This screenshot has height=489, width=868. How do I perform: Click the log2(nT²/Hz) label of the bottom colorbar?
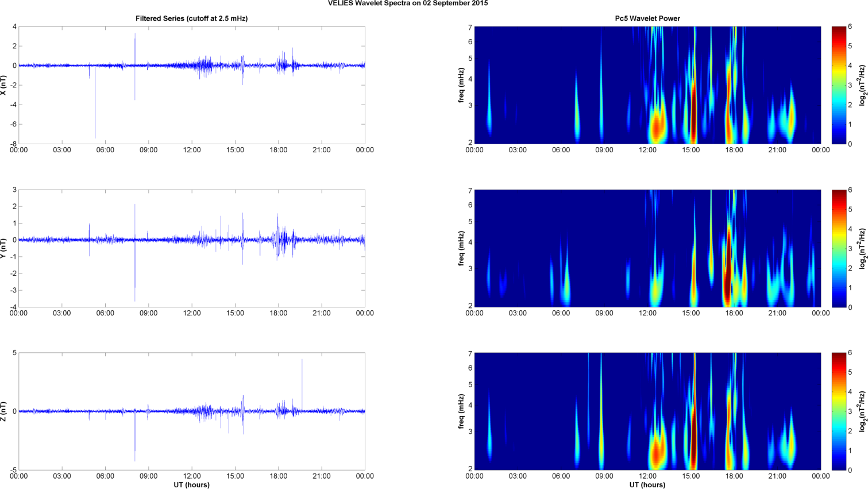(862, 411)
